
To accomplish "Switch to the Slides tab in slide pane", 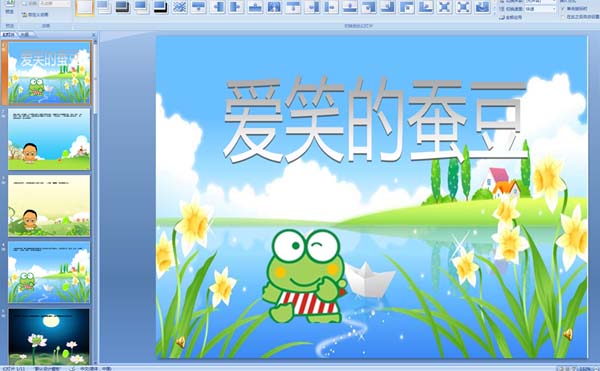I will tap(9, 34).
